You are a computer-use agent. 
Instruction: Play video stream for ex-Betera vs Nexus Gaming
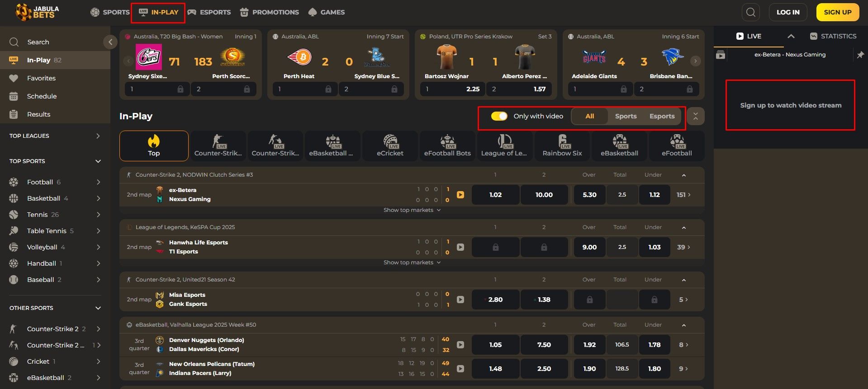tap(460, 195)
